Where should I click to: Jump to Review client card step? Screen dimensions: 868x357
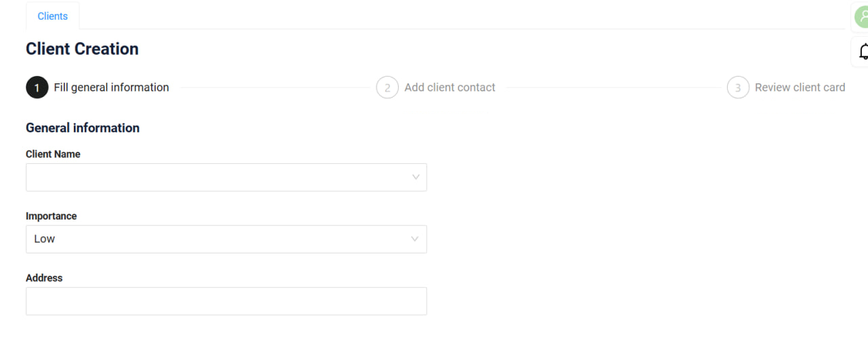[800, 87]
